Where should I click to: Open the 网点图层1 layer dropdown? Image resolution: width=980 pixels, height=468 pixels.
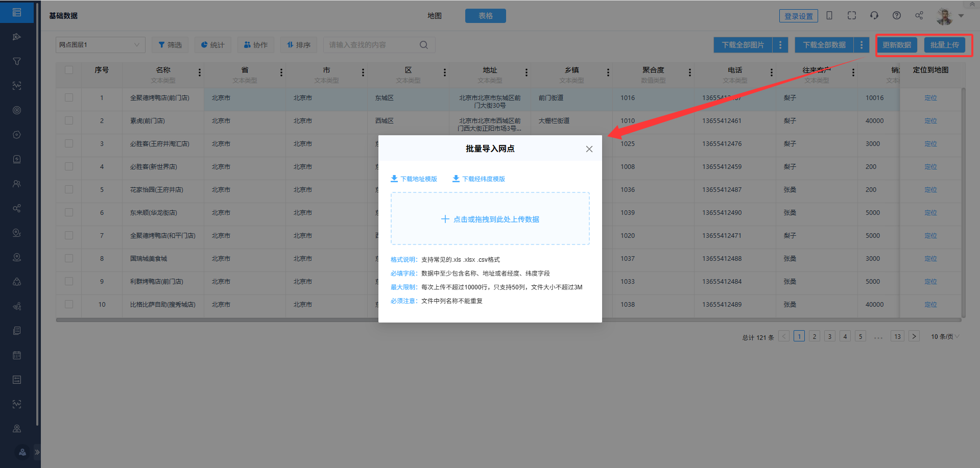tap(100, 45)
